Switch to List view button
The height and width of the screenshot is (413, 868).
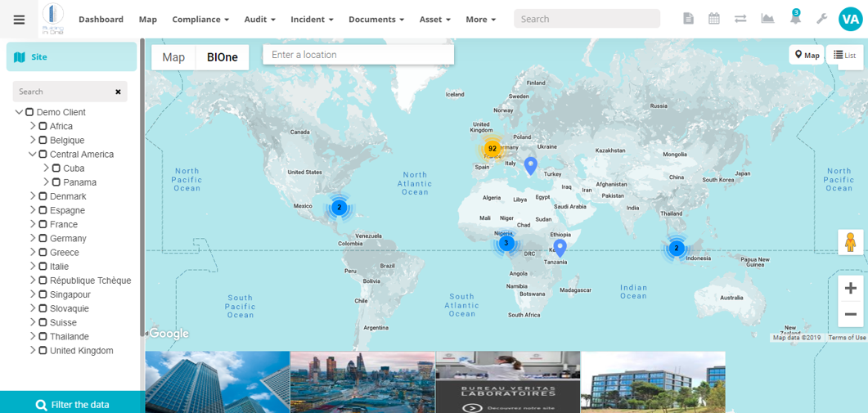tap(844, 55)
